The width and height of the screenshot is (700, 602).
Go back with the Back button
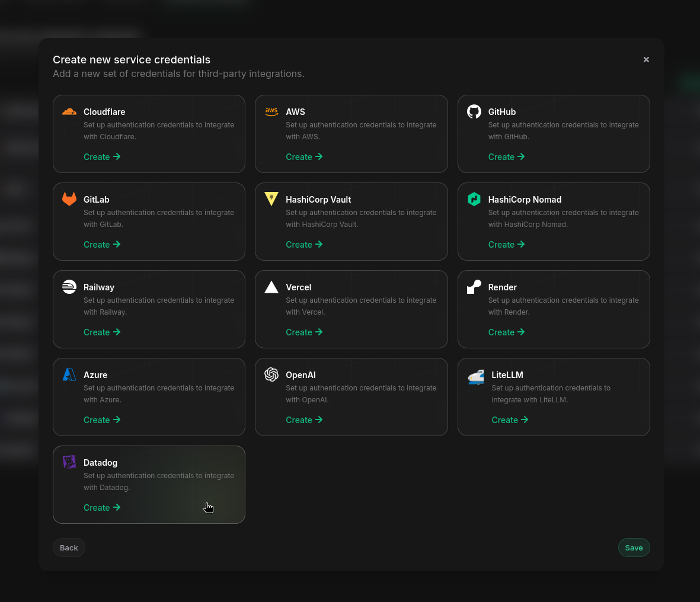coord(69,547)
